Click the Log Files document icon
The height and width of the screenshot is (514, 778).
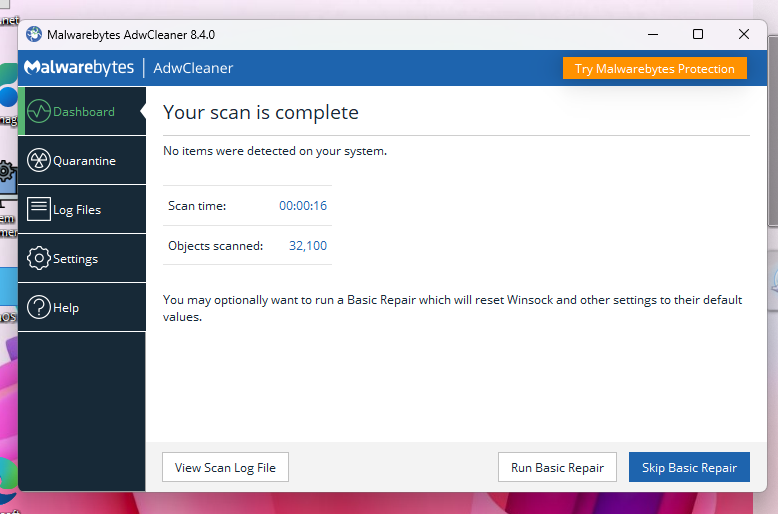[x=39, y=209]
